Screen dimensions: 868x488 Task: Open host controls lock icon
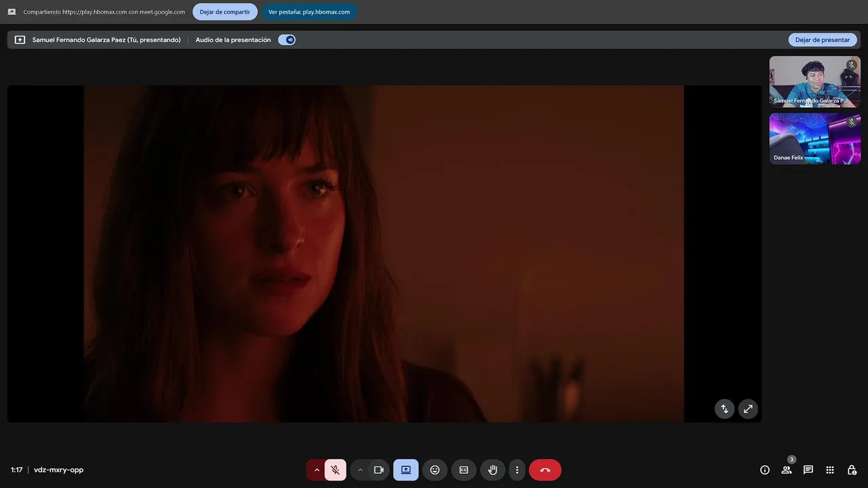[852, 470]
